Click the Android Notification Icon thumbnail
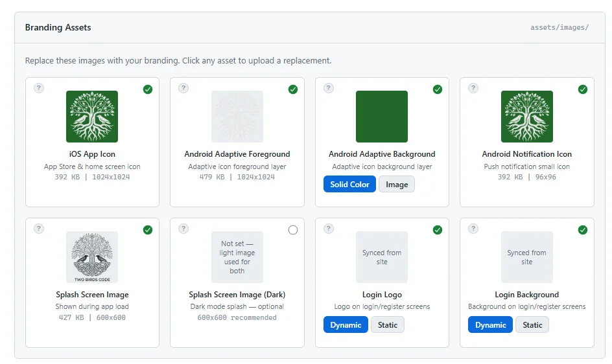 (x=527, y=117)
